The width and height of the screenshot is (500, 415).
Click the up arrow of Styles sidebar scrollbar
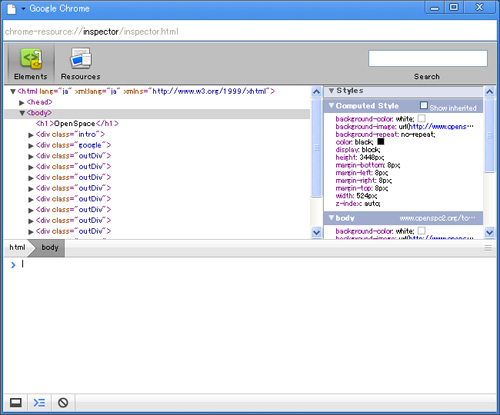tap(489, 91)
